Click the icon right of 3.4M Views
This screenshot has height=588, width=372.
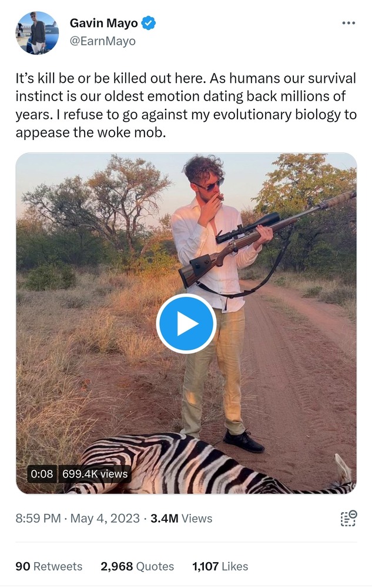coord(348,518)
